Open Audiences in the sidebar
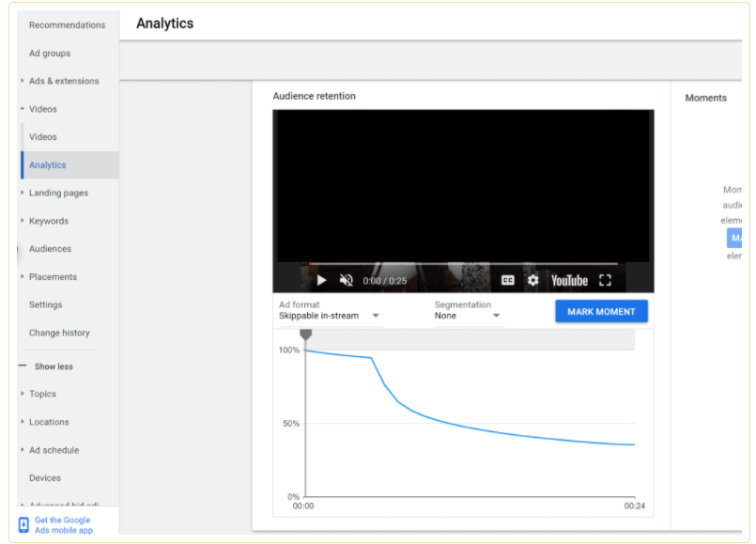This screenshot has width=756, height=544. 50,249
